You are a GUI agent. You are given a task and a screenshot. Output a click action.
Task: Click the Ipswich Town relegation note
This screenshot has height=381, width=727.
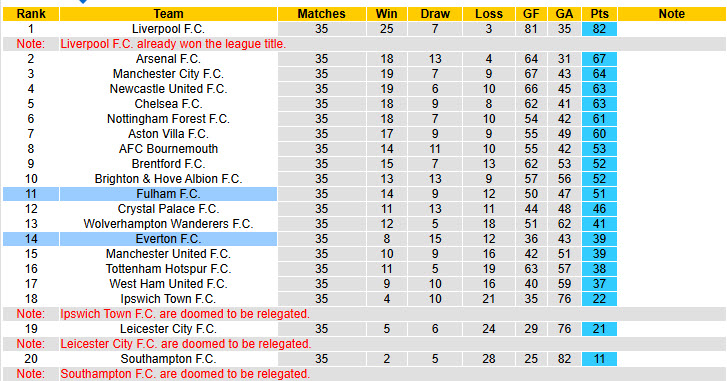coord(185,314)
